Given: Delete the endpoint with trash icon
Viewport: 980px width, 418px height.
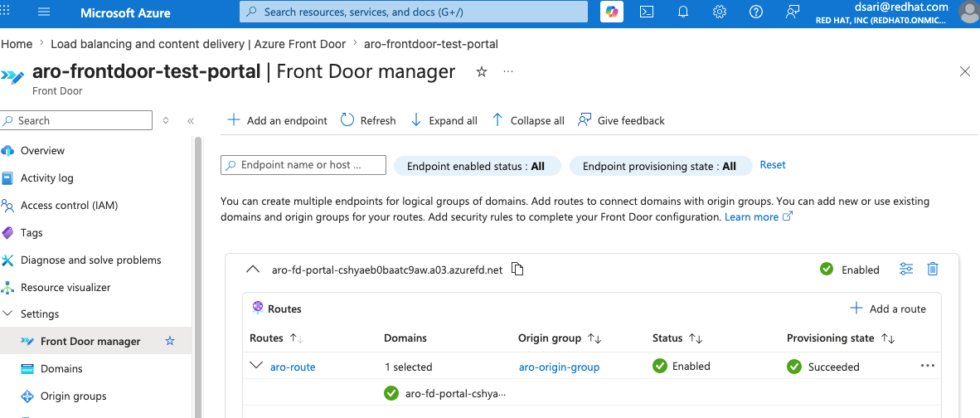Looking at the screenshot, I should pyautogui.click(x=933, y=270).
